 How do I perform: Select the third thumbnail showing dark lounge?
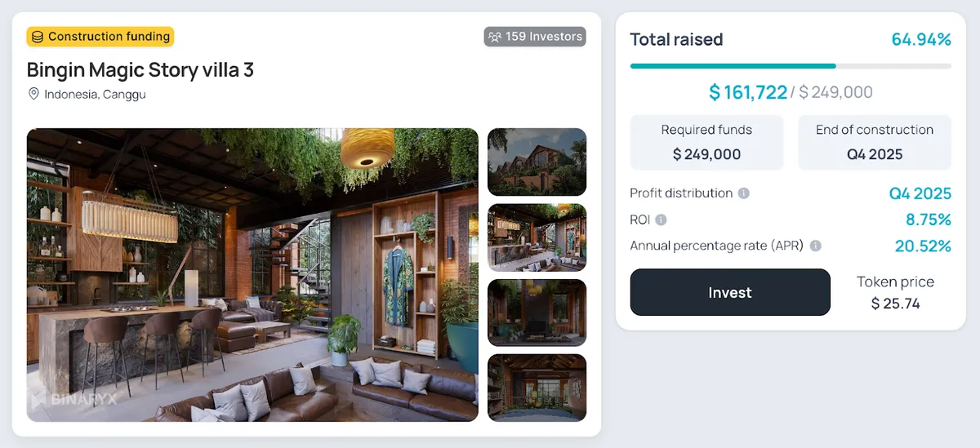click(x=537, y=313)
